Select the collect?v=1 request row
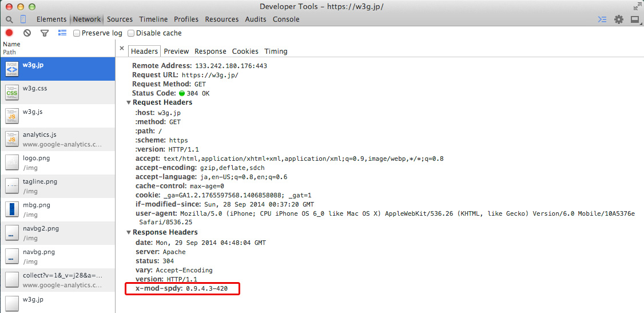 tap(58, 280)
